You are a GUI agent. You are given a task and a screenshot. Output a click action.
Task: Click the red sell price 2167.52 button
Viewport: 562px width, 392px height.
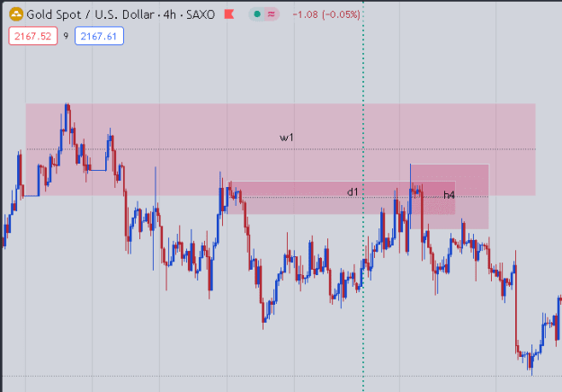(33, 36)
